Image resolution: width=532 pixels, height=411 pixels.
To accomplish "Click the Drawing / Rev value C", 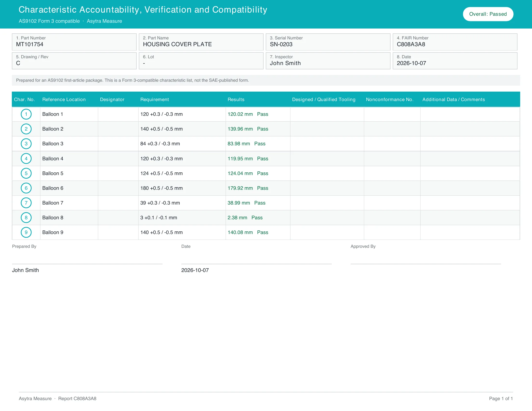I will pos(18,63).
